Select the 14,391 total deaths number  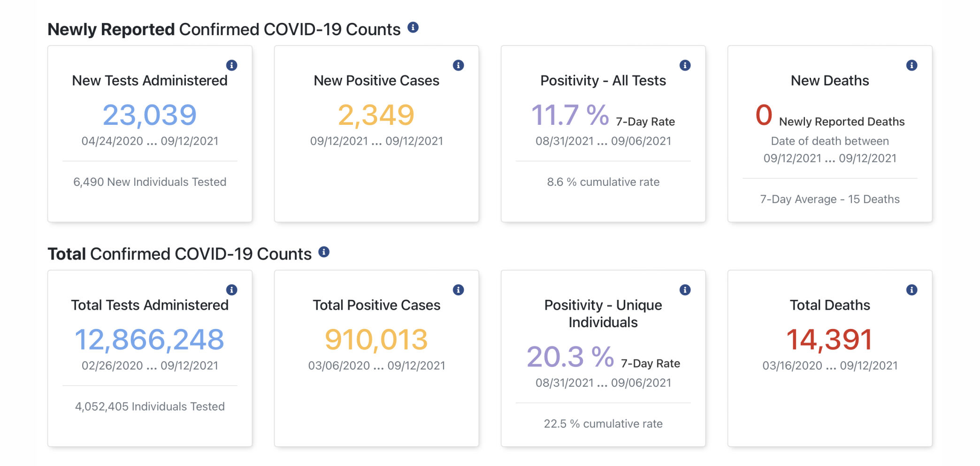[x=830, y=338]
